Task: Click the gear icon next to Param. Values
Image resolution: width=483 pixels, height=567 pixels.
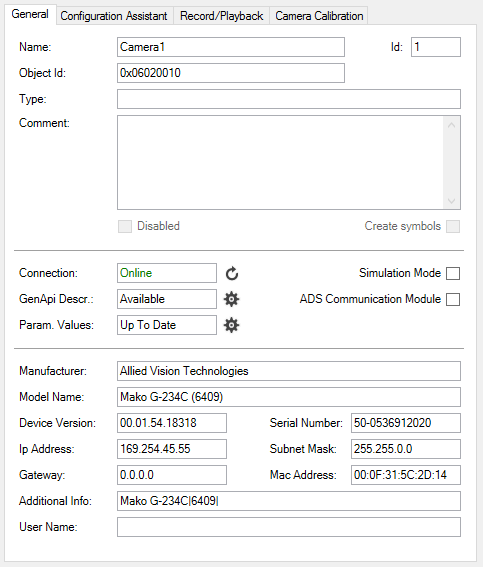Action: [x=231, y=325]
